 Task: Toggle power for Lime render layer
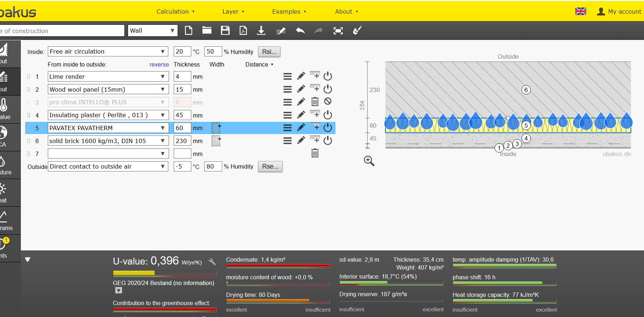[x=328, y=76]
